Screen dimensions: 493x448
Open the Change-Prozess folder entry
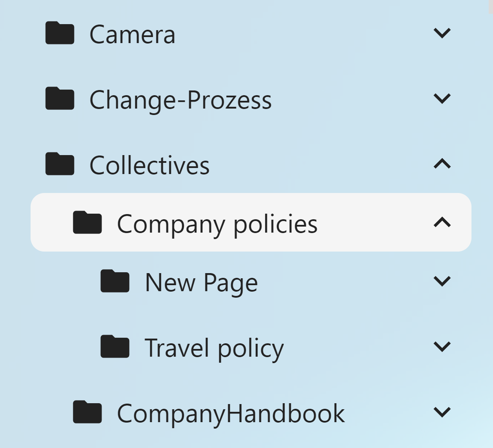click(x=180, y=100)
